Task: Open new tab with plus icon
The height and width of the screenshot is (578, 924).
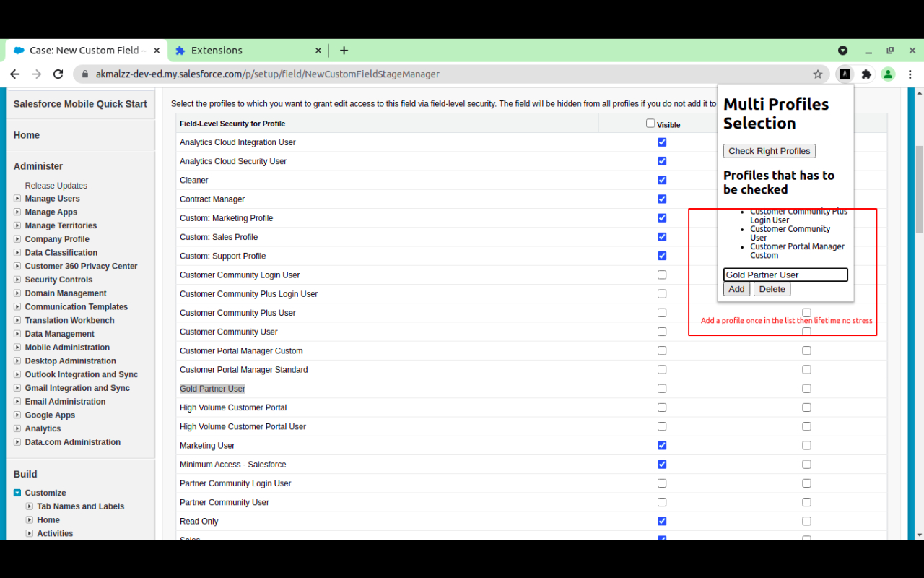Action: tap(344, 51)
